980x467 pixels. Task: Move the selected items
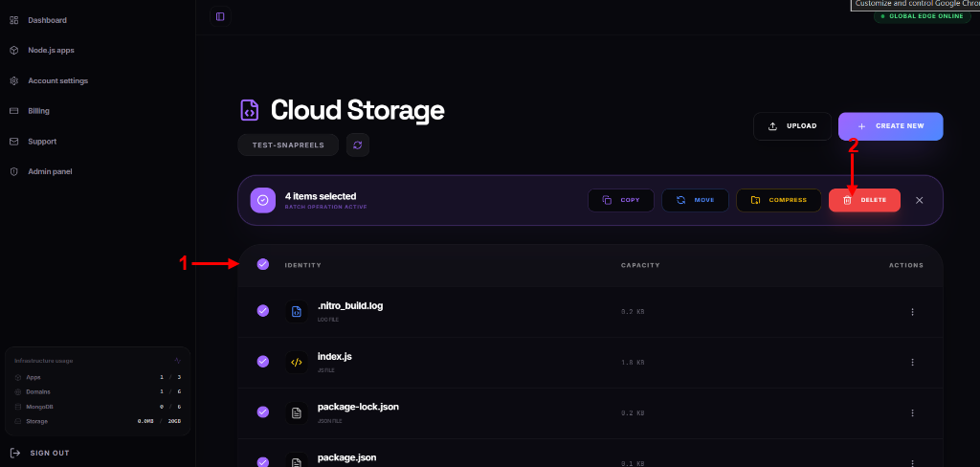695,200
